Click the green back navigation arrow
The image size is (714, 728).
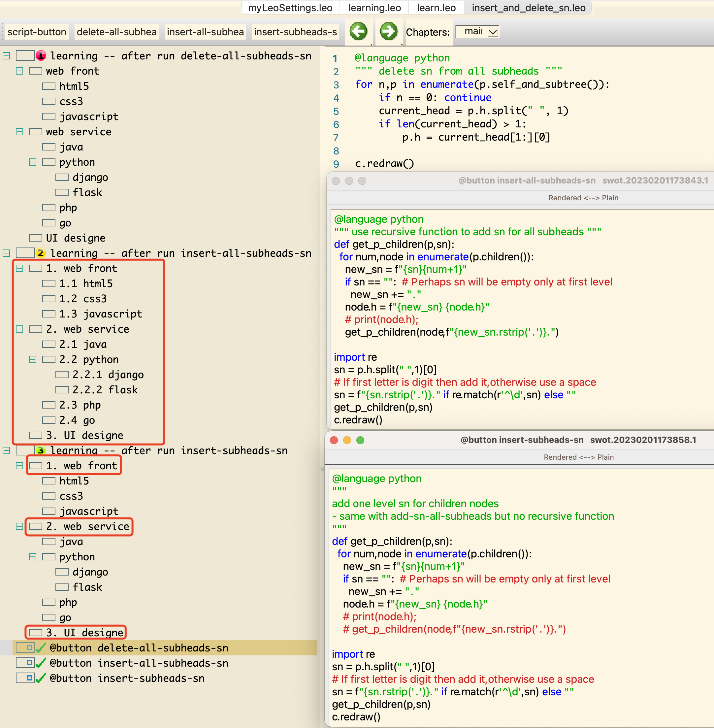pyautogui.click(x=359, y=31)
